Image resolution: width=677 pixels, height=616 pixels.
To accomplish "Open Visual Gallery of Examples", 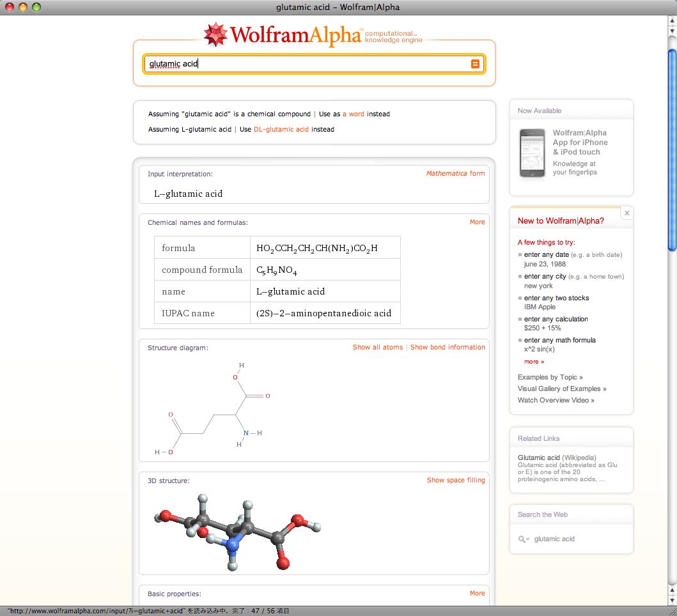I will pos(562,389).
